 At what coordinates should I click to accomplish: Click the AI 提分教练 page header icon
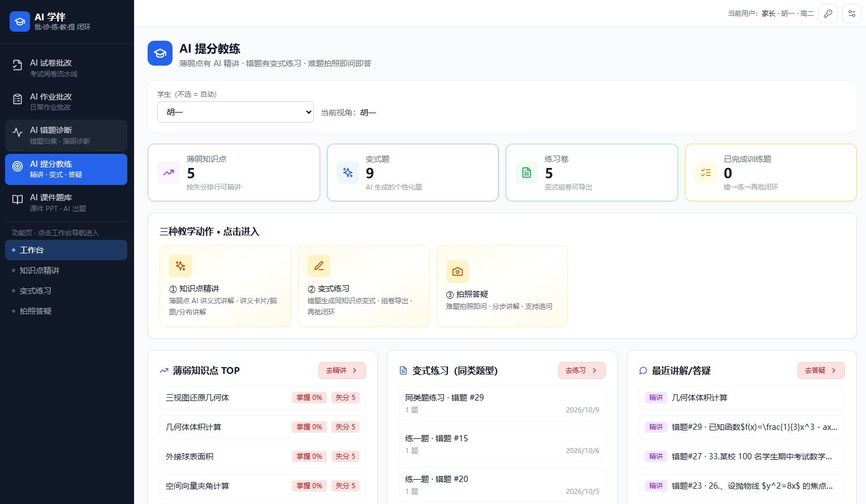pyautogui.click(x=160, y=53)
